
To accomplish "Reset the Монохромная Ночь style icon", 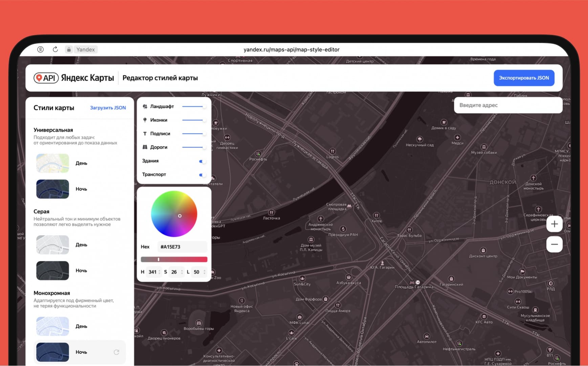I will [x=116, y=352].
